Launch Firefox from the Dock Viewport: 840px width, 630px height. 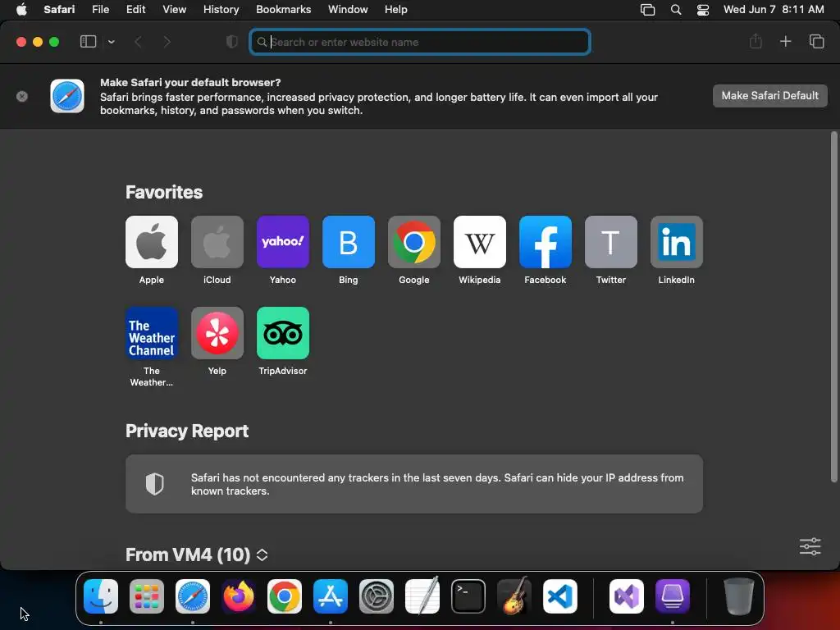[x=239, y=596]
